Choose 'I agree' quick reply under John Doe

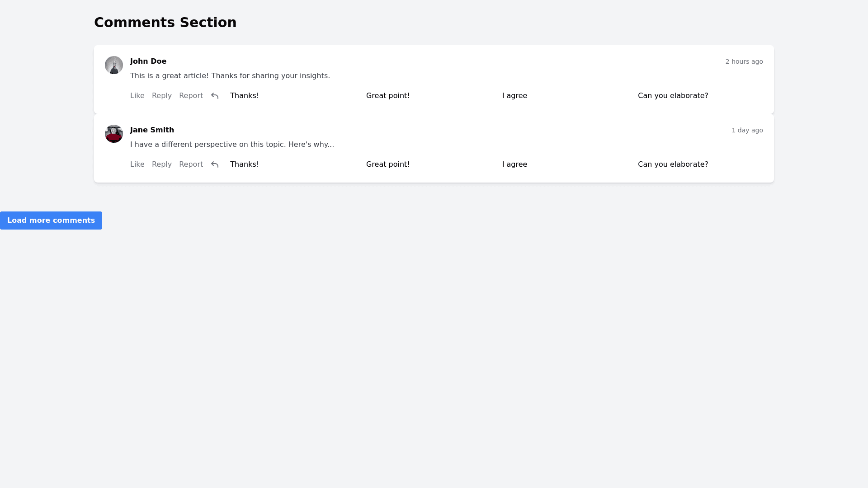514,96
